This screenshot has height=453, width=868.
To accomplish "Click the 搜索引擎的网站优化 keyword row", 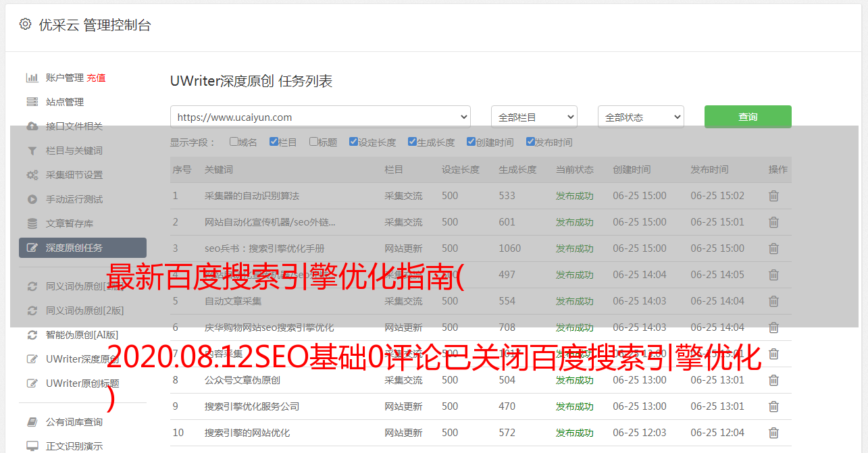I will pos(247,433).
